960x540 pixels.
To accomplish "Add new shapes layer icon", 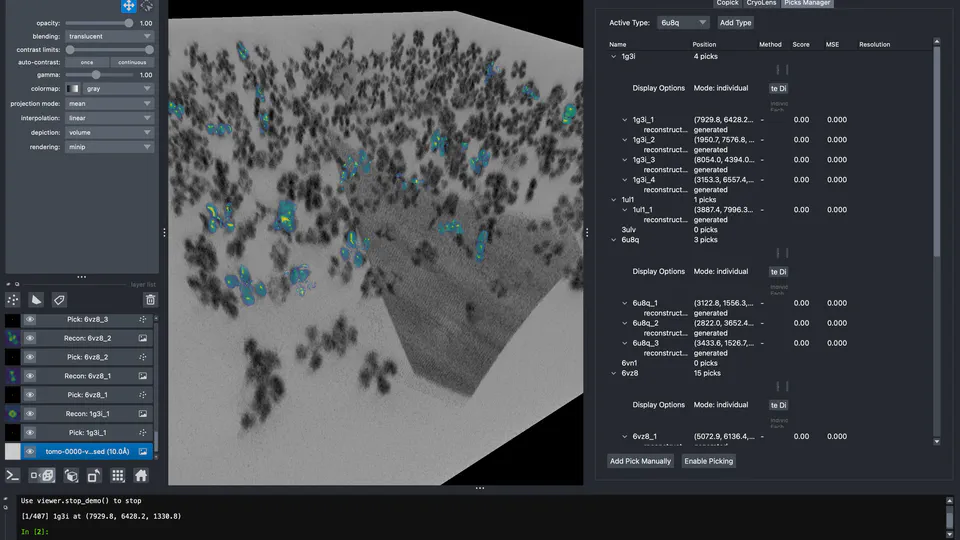I will click(x=36, y=300).
